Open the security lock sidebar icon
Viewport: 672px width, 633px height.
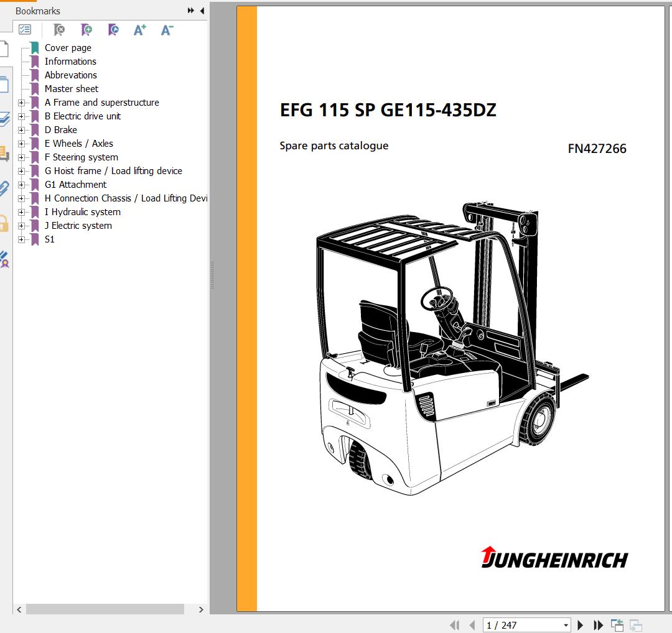point(4,223)
